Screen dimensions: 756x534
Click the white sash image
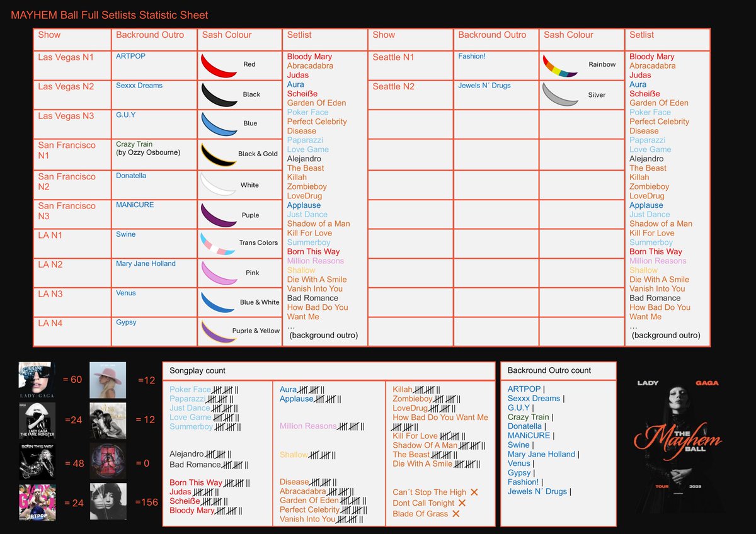[219, 185]
